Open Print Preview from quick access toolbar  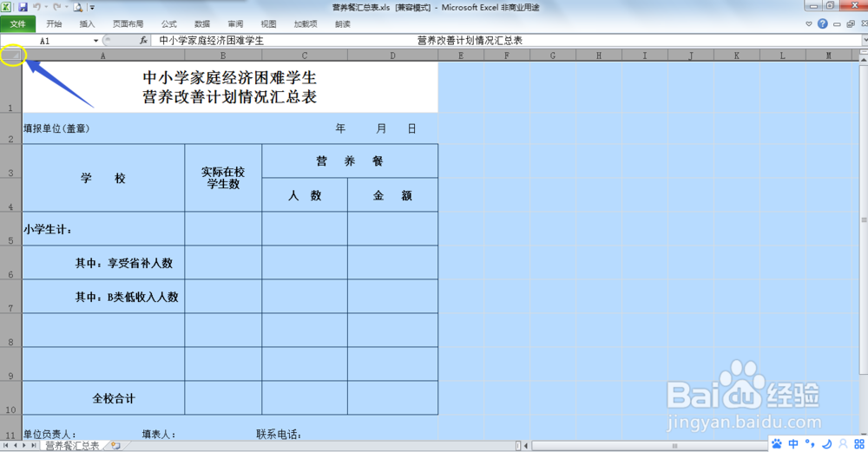click(x=78, y=7)
